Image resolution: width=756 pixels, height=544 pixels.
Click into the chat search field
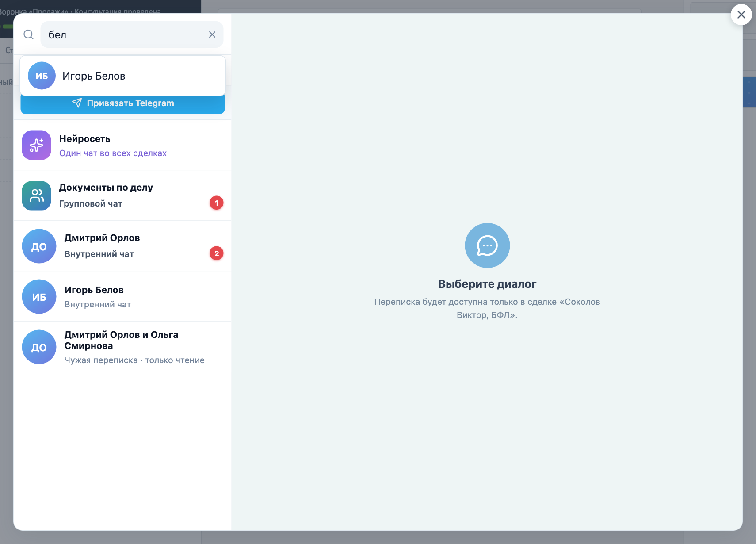click(x=132, y=34)
